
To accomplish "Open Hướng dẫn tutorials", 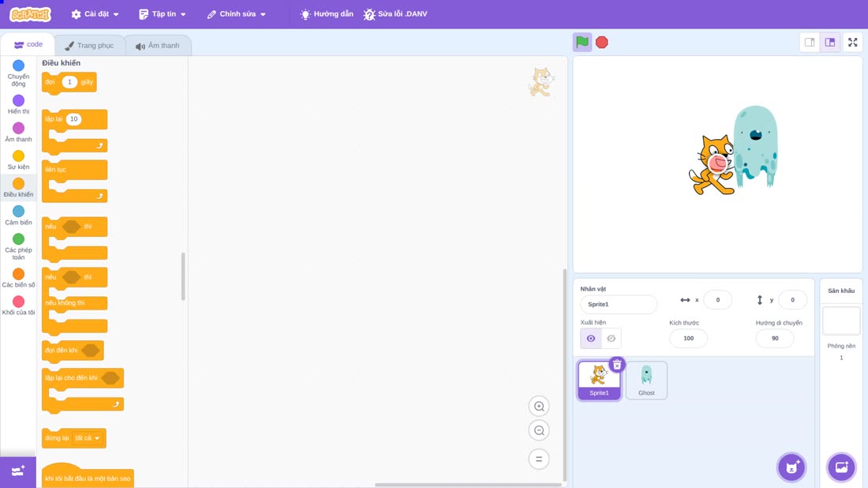I will pyautogui.click(x=327, y=14).
